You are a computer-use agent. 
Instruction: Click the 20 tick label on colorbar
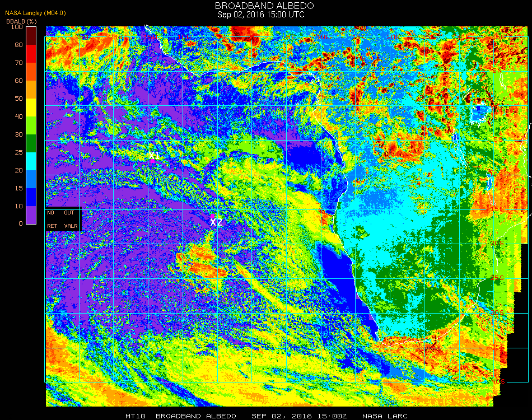pos(18,170)
